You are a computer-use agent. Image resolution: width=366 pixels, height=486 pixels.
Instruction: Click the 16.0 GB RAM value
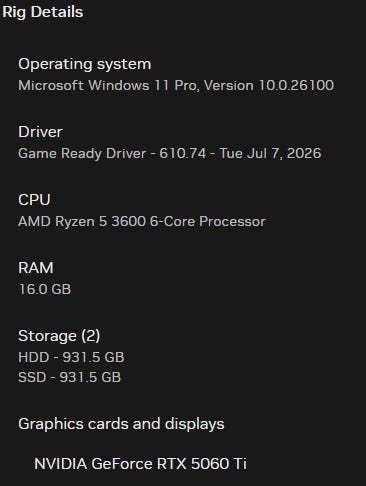(45, 289)
